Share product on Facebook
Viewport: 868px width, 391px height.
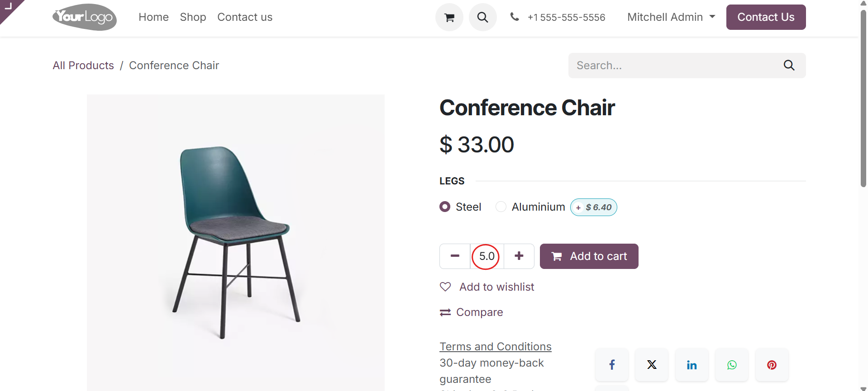612,365
